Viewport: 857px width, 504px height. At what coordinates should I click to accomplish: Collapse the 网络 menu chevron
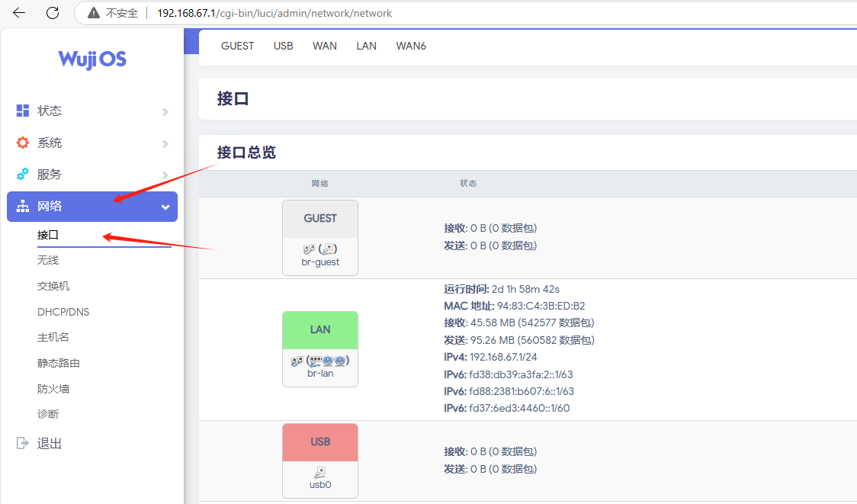coord(165,207)
